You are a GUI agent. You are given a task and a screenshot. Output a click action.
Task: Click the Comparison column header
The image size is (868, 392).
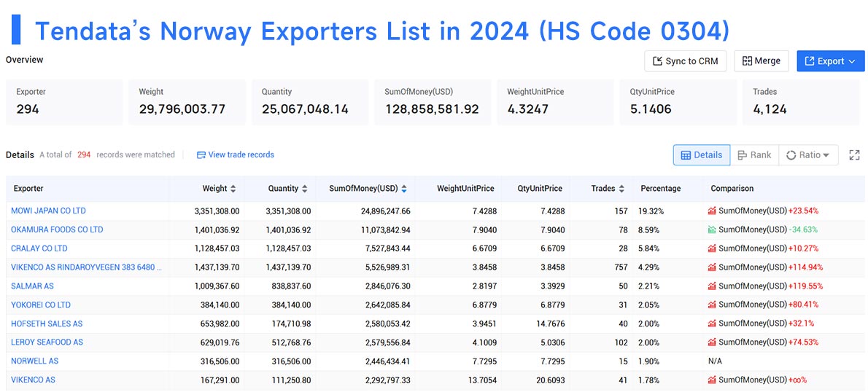tap(732, 189)
